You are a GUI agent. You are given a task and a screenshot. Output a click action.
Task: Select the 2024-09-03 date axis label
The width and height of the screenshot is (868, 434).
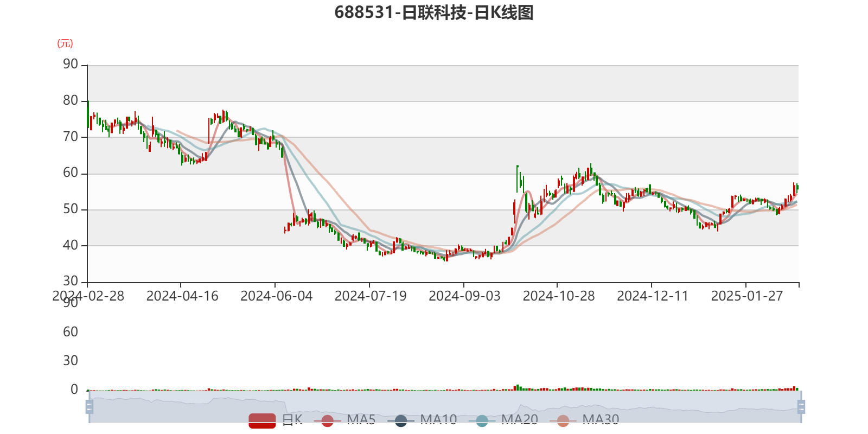[464, 296]
